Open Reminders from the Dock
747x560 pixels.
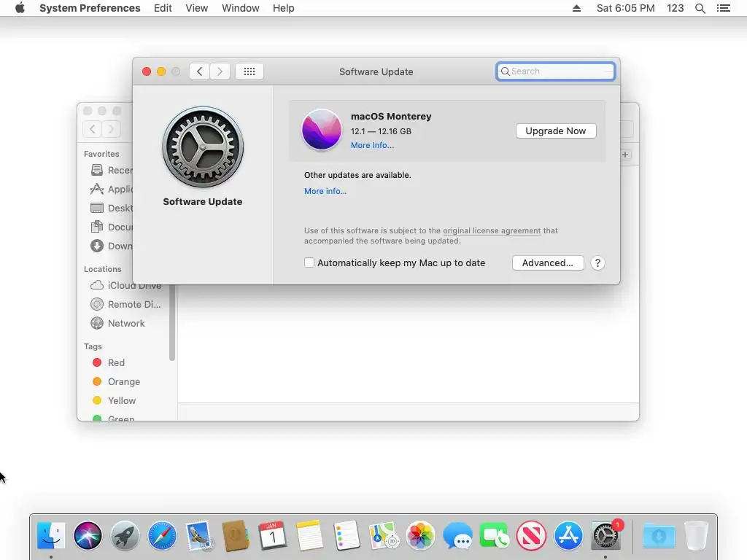tap(347, 536)
